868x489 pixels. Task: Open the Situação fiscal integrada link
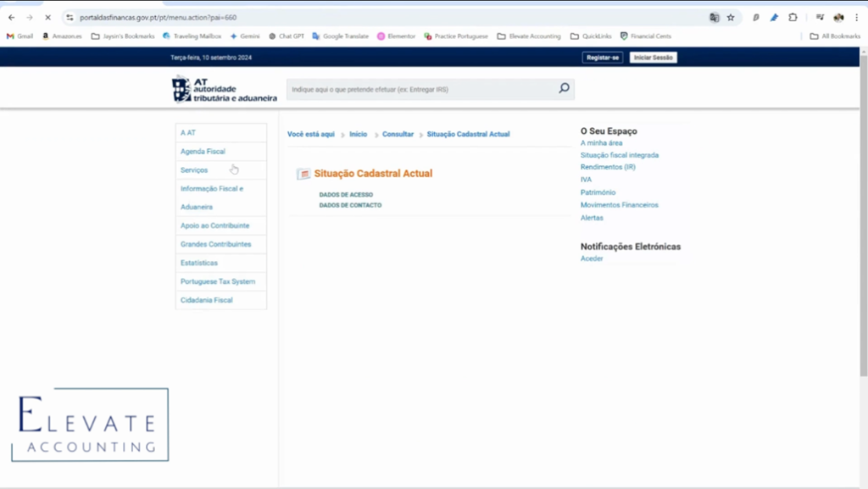click(619, 155)
